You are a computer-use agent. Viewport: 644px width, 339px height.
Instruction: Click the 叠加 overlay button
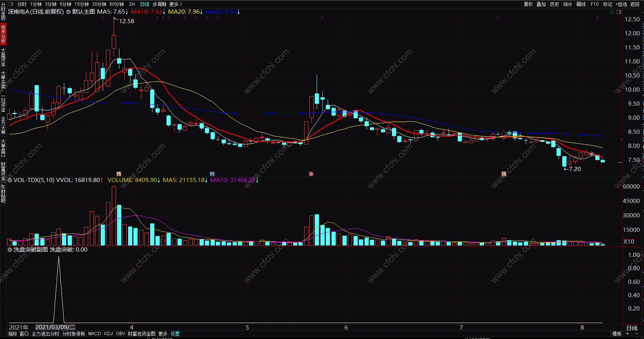[x=541, y=4]
